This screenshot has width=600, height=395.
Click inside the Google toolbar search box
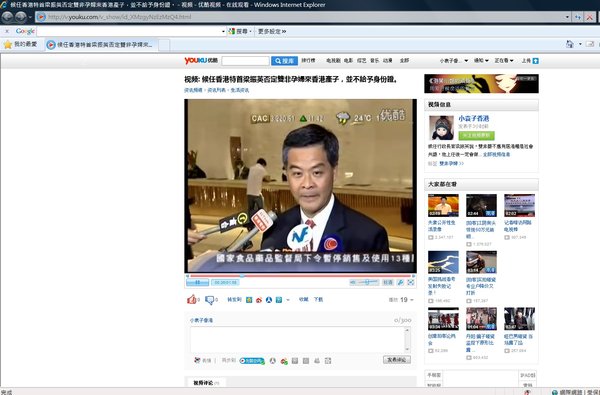tap(129, 31)
